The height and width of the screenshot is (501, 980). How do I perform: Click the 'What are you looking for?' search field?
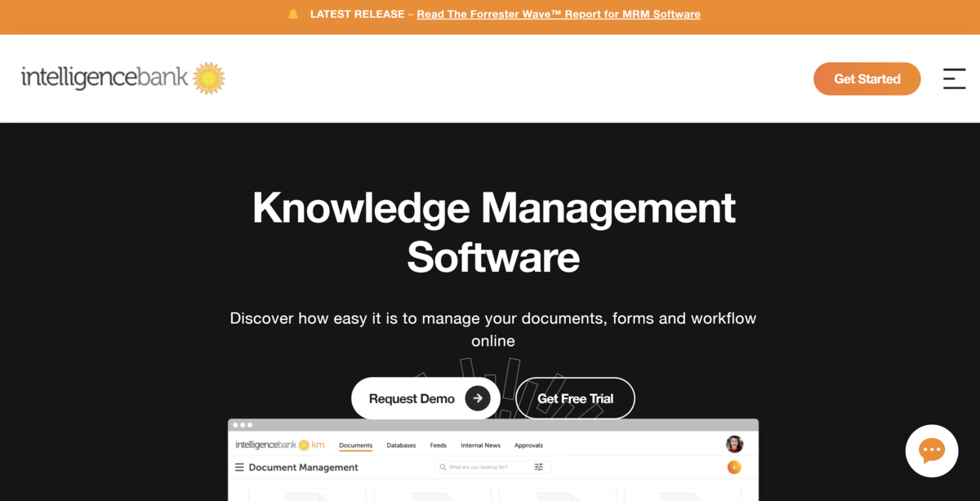[x=493, y=468]
